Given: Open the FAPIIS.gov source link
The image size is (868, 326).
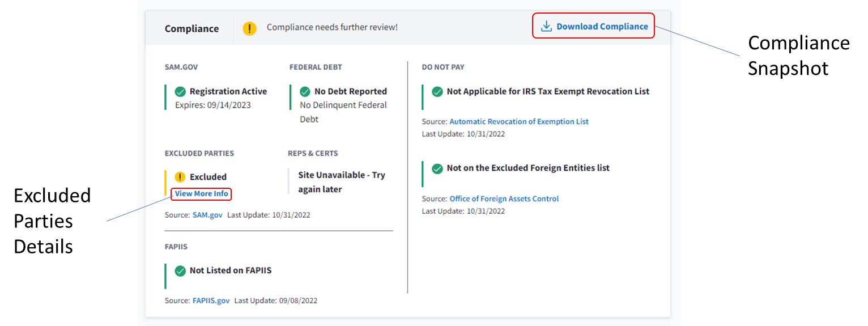Looking at the screenshot, I should pos(211,300).
